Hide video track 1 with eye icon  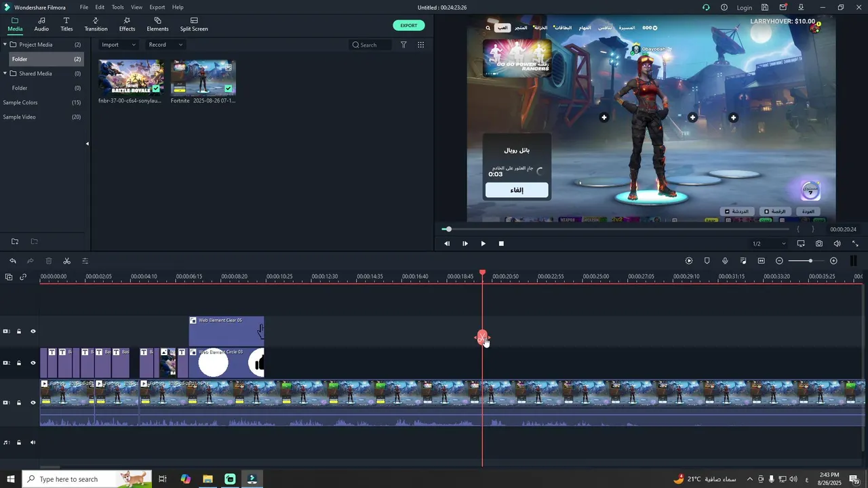33,403
